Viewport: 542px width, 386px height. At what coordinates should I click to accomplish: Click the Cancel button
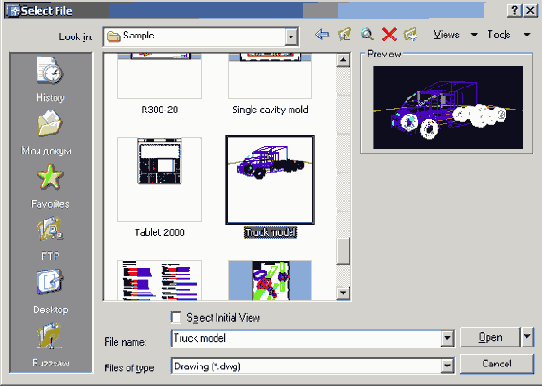pyautogui.click(x=497, y=364)
